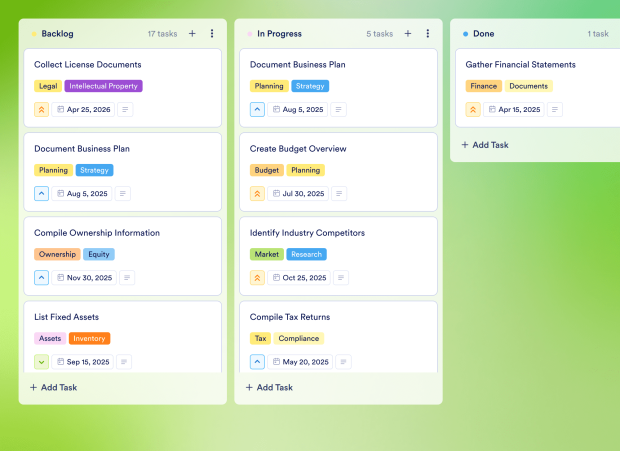Open the Backlog column three-dot menu
620x451 pixels.
point(212,33)
